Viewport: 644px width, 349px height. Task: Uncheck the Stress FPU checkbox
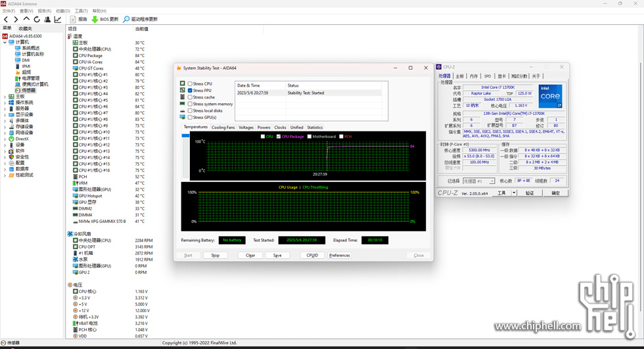pos(190,90)
